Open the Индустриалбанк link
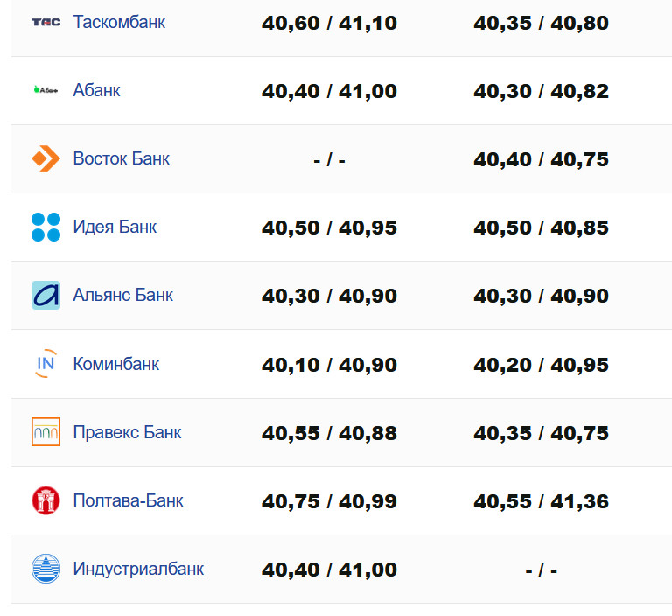 (138, 569)
